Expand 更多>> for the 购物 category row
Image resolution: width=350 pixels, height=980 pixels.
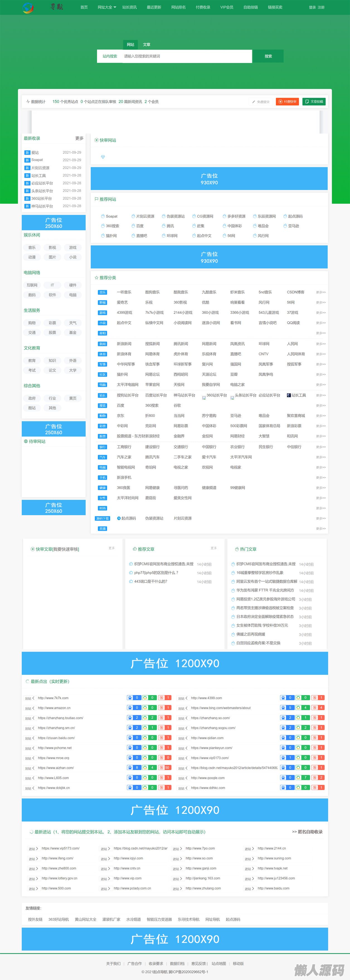pos(321,416)
